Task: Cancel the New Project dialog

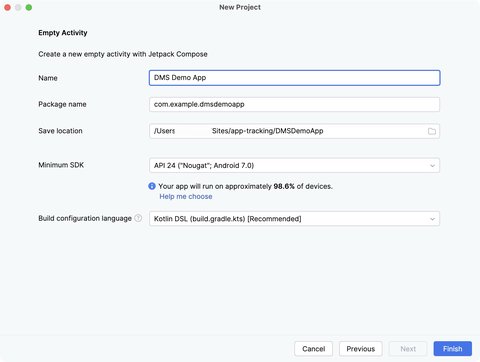Action: pos(314,349)
